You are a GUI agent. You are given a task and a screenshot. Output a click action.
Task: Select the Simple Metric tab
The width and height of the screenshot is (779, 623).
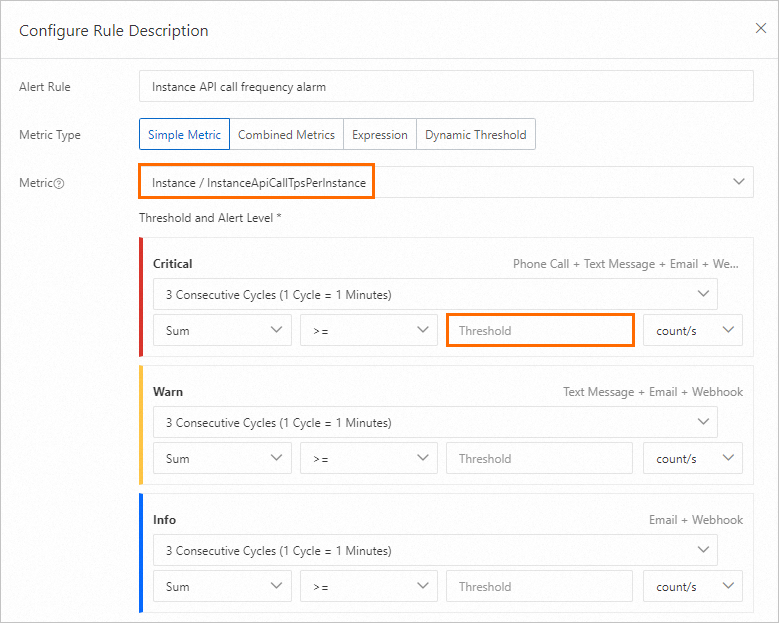pos(184,135)
